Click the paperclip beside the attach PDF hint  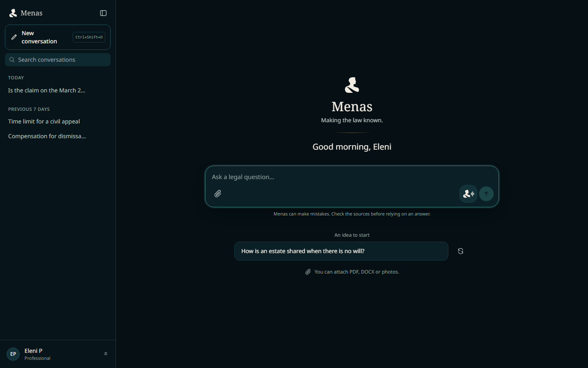tap(308, 272)
